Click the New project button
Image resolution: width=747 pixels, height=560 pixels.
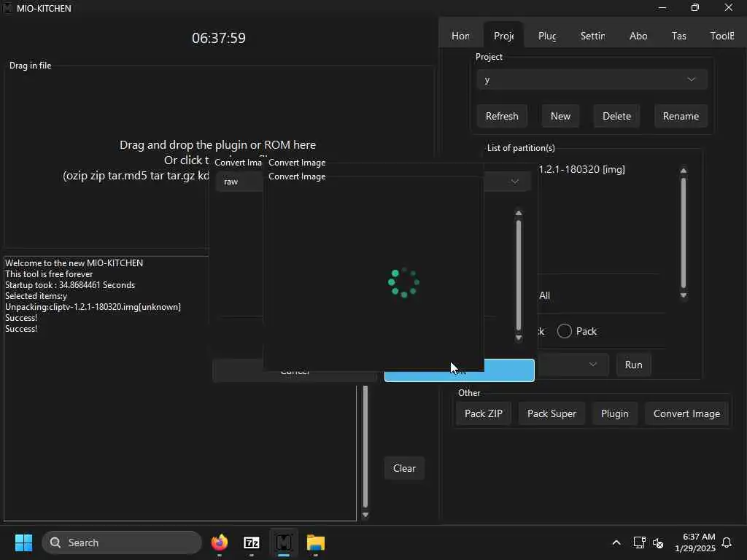[x=560, y=116]
